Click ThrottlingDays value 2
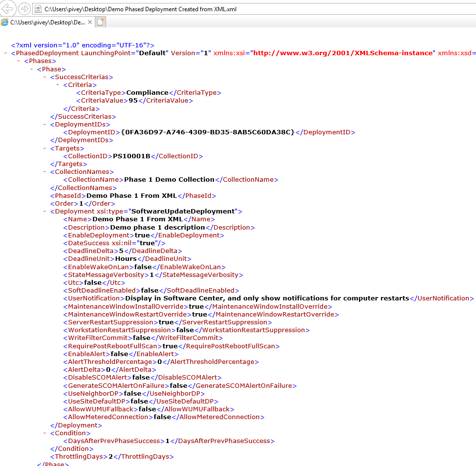Screen dimensions: 476x466 pyautogui.click(x=110, y=457)
